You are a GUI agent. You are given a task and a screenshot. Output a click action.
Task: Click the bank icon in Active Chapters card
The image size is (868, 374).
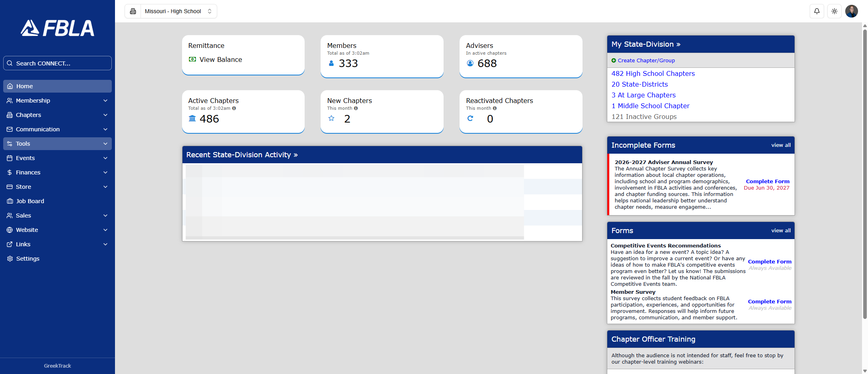tap(192, 118)
